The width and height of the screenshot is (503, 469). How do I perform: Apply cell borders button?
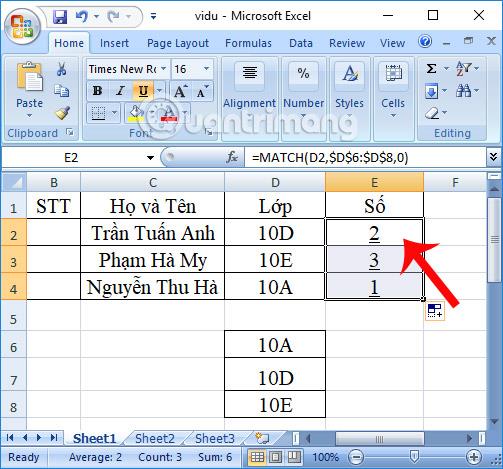(99, 113)
